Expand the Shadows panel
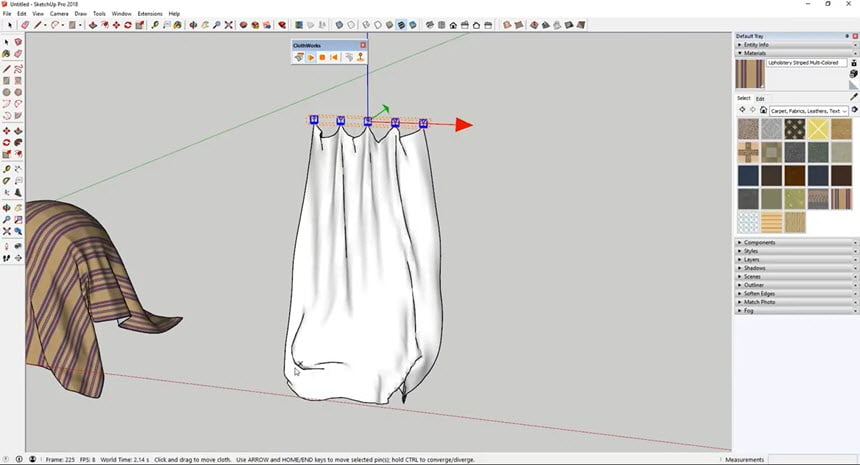This screenshot has width=860, height=465. point(796,268)
